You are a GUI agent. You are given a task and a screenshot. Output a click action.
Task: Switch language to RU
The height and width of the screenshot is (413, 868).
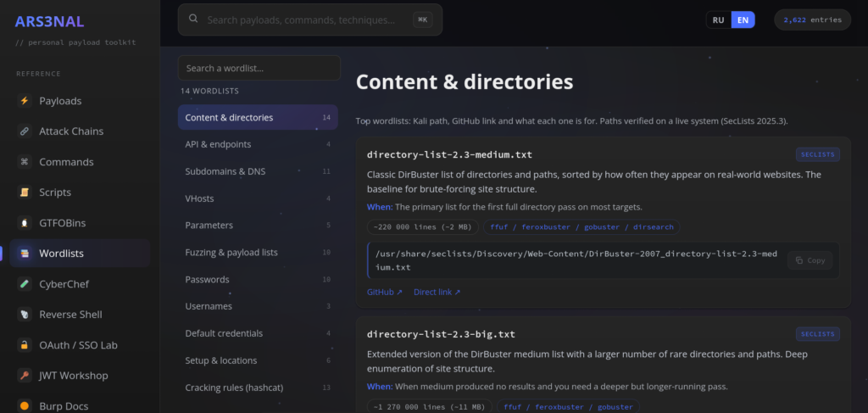[719, 20]
